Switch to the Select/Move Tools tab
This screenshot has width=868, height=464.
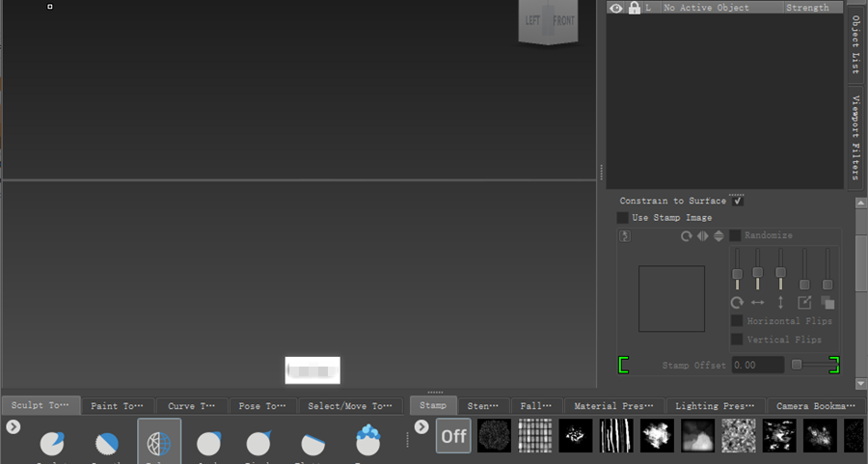point(350,406)
